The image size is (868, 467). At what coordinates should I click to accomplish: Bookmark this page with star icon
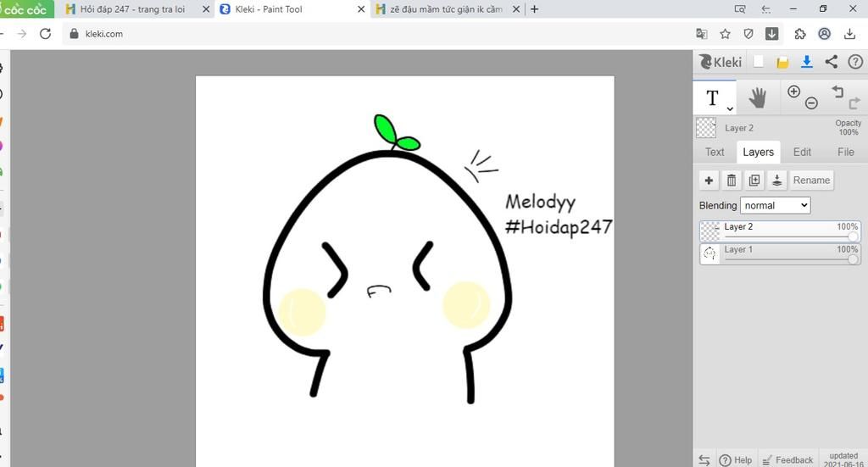point(726,34)
